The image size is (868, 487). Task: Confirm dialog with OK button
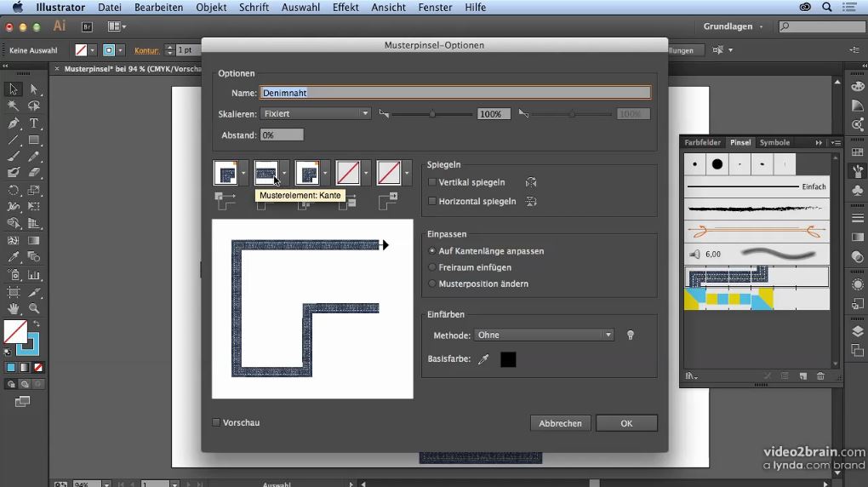pyautogui.click(x=626, y=423)
